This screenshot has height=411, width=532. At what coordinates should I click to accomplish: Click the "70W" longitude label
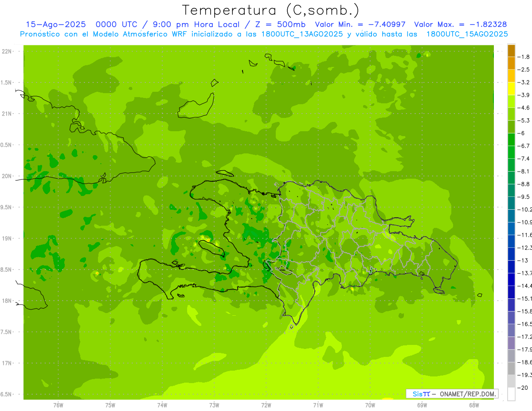(x=370, y=405)
